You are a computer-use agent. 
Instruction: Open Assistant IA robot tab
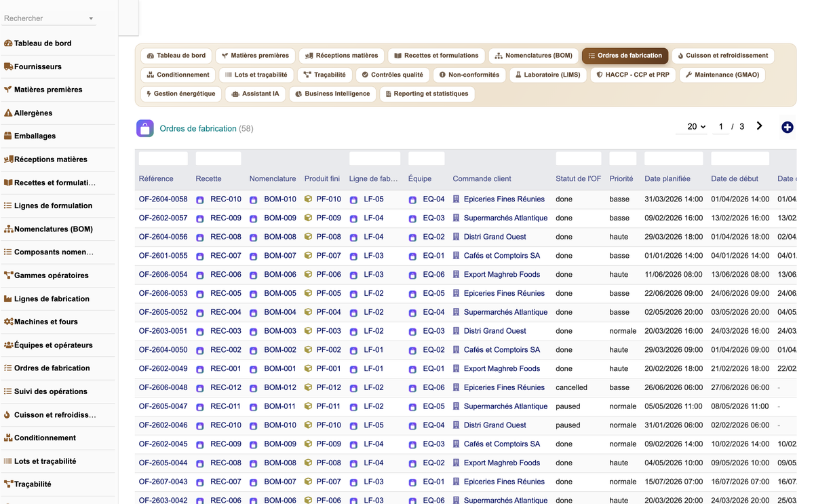[x=255, y=94]
